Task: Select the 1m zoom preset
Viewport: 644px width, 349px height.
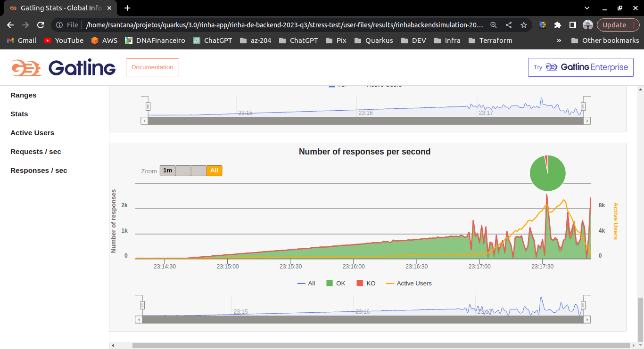Action: 167,170
